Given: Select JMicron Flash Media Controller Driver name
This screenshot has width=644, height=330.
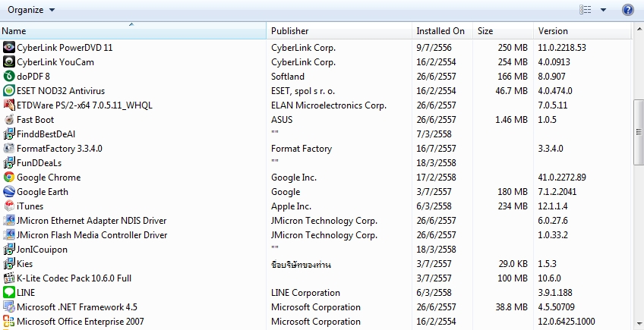Looking at the screenshot, I should click(x=92, y=234).
